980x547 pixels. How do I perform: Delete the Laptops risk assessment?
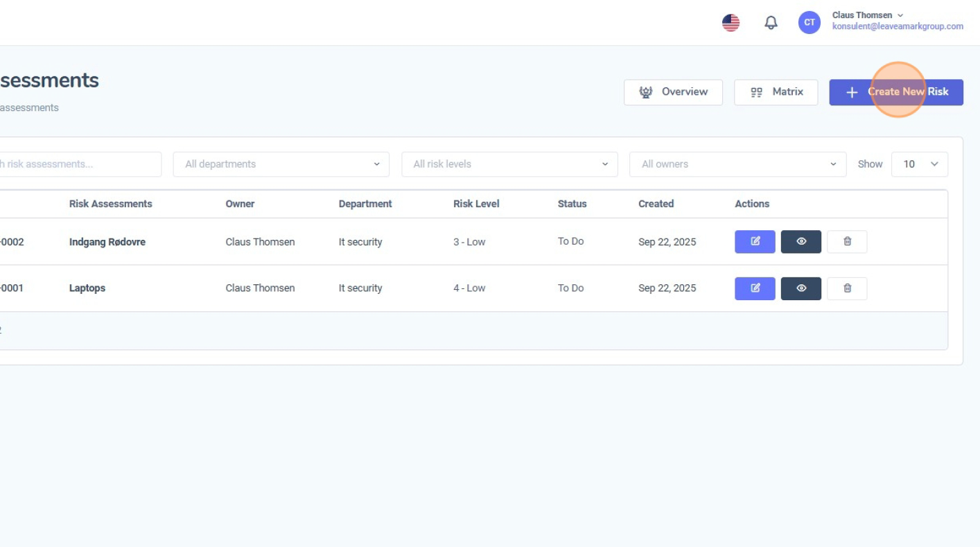[x=847, y=288]
